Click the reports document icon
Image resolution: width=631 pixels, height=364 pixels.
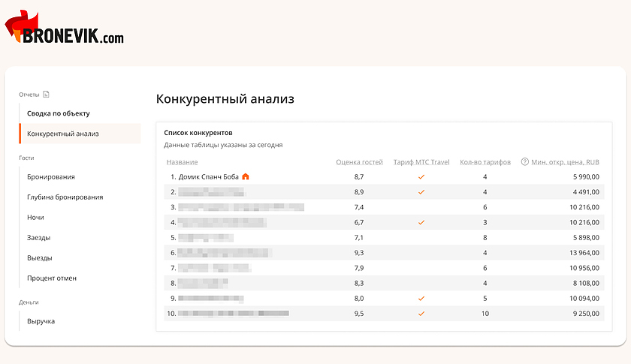[47, 95]
